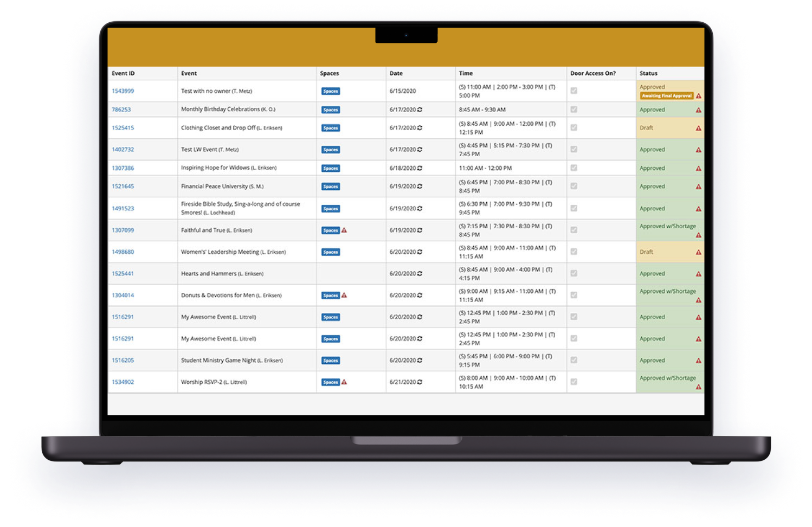Click the warning icon on the Clothing Closet Draft status
Image resolution: width=812 pixels, height=527 pixels.
tap(698, 127)
